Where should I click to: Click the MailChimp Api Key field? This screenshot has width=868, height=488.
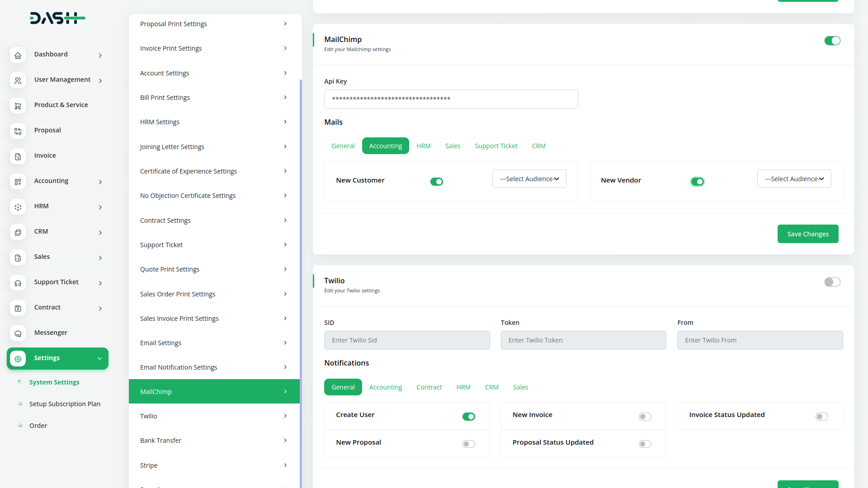tap(451, 99)
